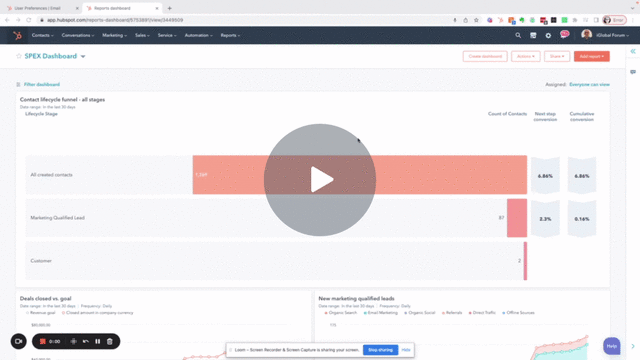Stop the Loom recording with red square
This screenshot has width=640, height=360.
click(42, 341)
